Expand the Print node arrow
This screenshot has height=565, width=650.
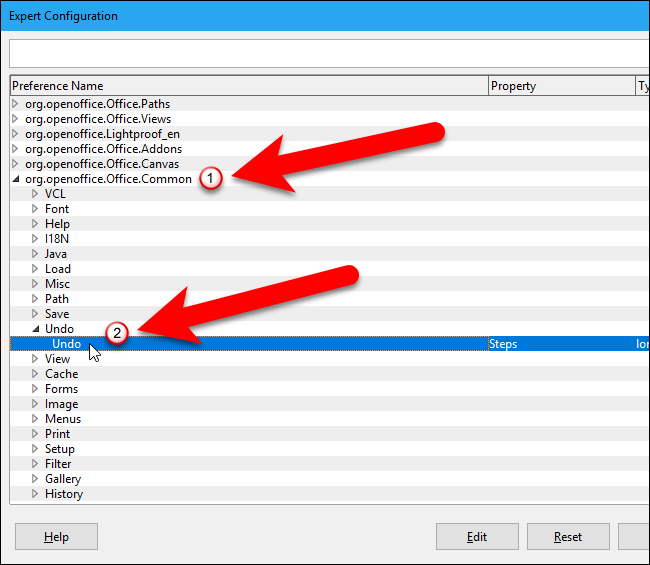coord(35,434)
